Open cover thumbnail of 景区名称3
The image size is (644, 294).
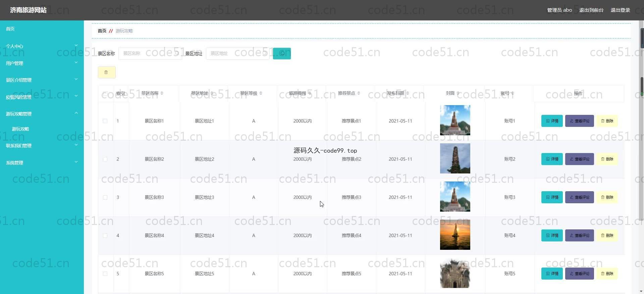455,197
